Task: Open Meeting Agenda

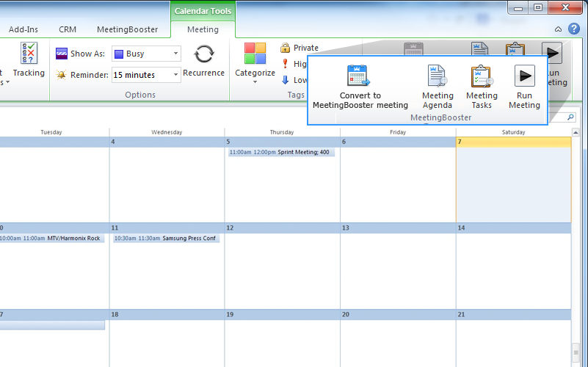Action: coord(438,87)
